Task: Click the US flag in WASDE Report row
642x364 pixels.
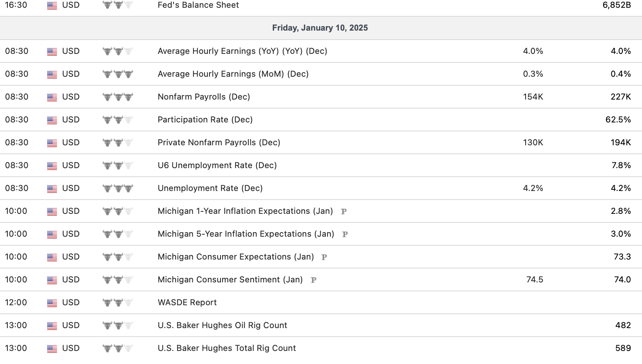Action: [52, 303]
